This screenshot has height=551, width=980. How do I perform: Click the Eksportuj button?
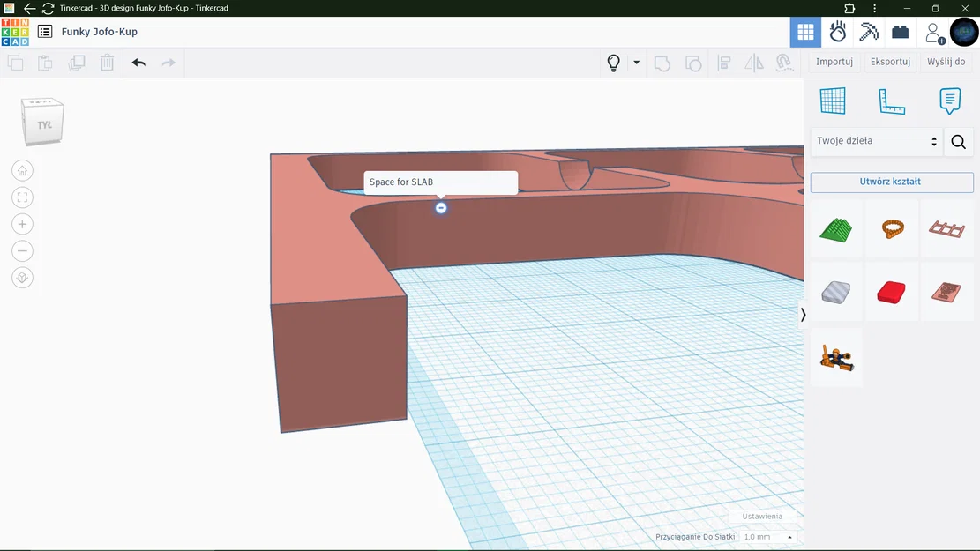[x=890, y=61]
